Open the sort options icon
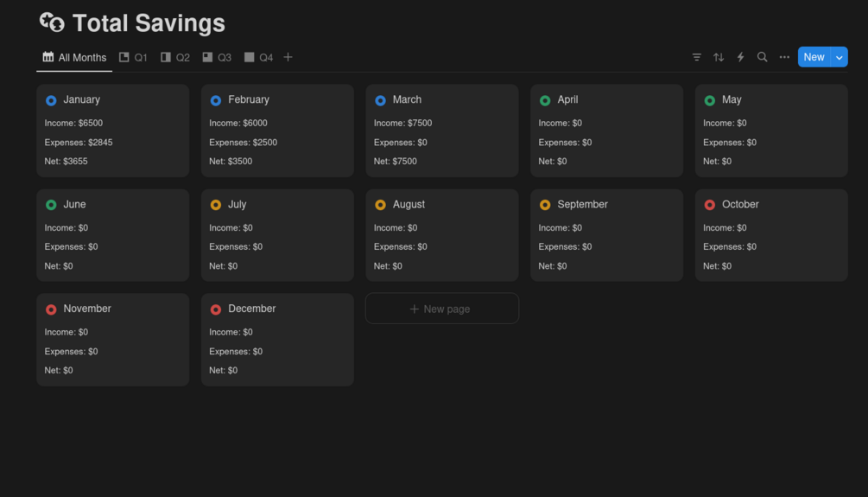Viewport: 868px width, 497px height. tap(719, 57)
